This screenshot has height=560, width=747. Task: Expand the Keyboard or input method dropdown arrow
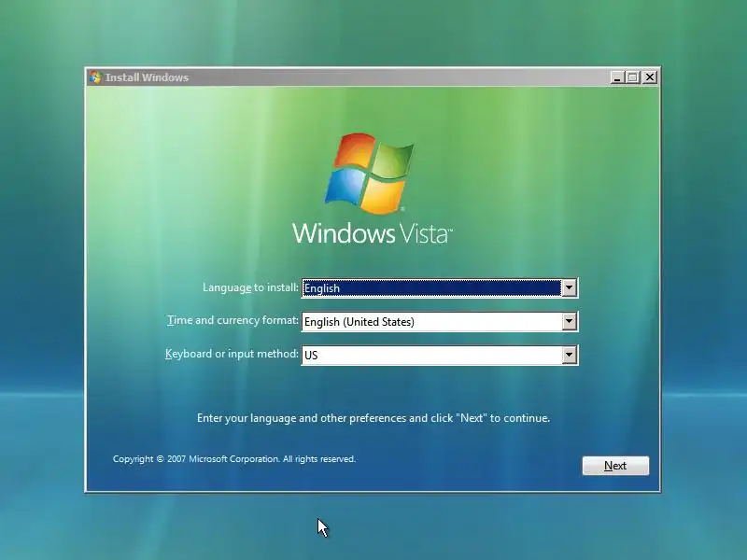[569, 355]
